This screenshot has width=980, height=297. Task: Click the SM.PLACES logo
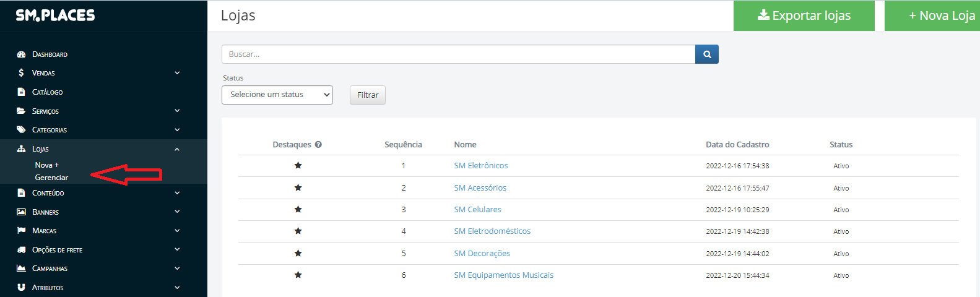pyautogui.click(x=55, y=15)
